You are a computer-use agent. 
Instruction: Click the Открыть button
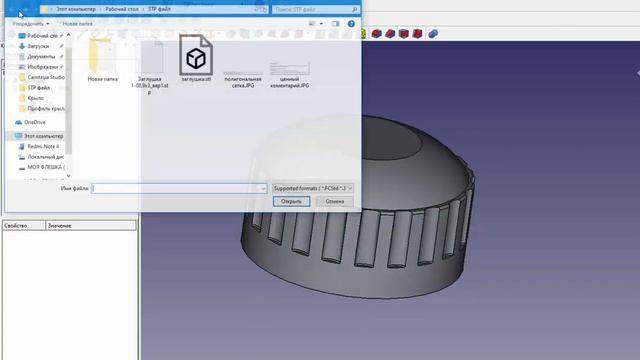[291, 201]
